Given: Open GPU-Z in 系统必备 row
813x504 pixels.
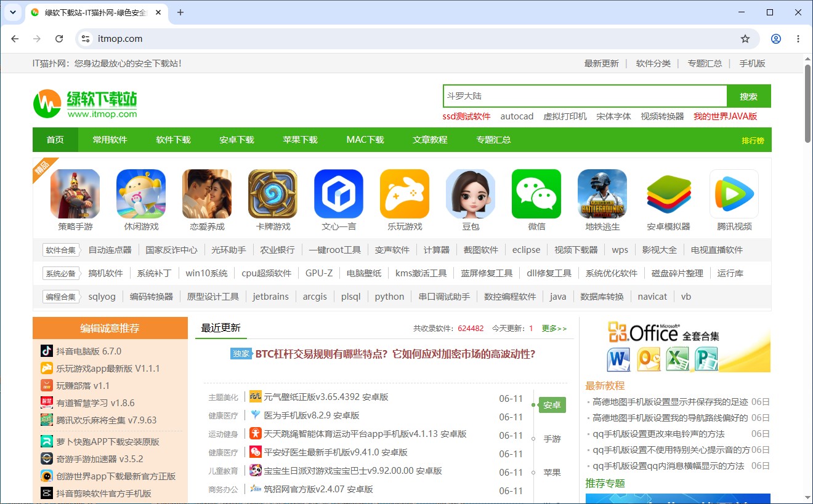Looking at the screenshot, I should tap(319, 273).
